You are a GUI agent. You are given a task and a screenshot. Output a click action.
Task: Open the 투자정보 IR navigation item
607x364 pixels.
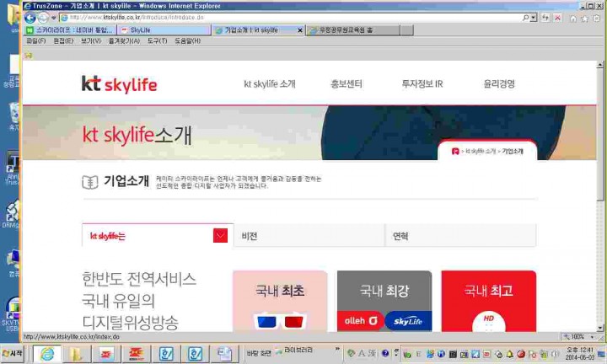422,84
